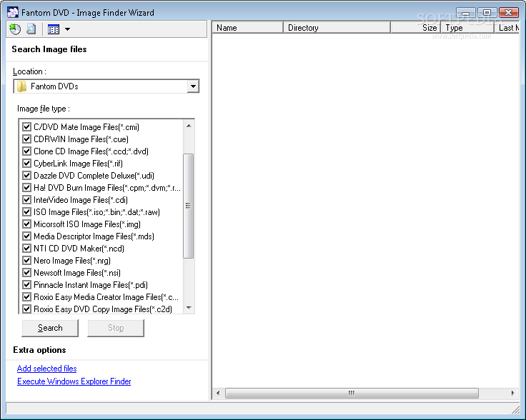The height and width of the screenshot is (420, 526).
Task: Open the view mode dropdown arrow
Action: (x=67, y=29)
